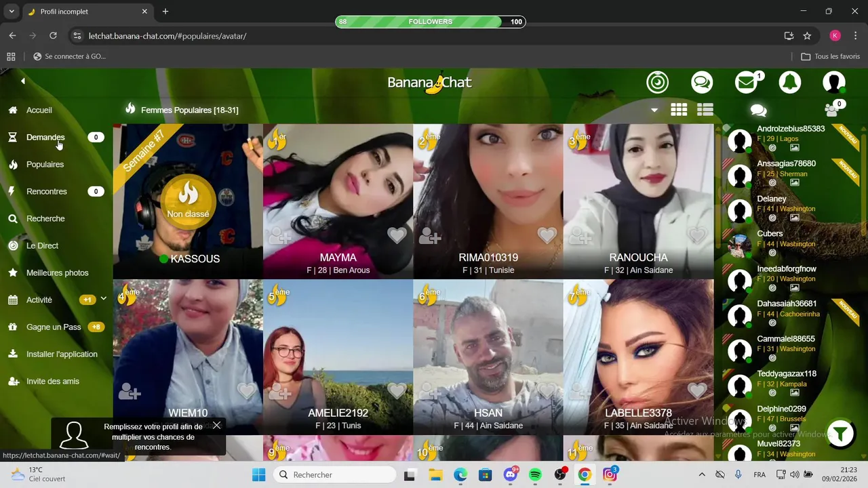Click the Meilleures photos star icon
868x488 pixels.
[13, 272]
